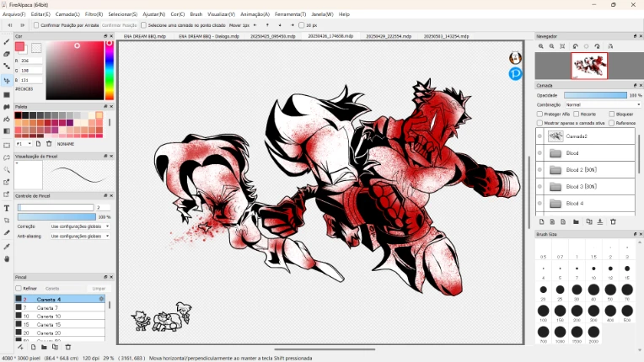Open the Filtro(R) menu
644x362 pixels.
(94, 14)
